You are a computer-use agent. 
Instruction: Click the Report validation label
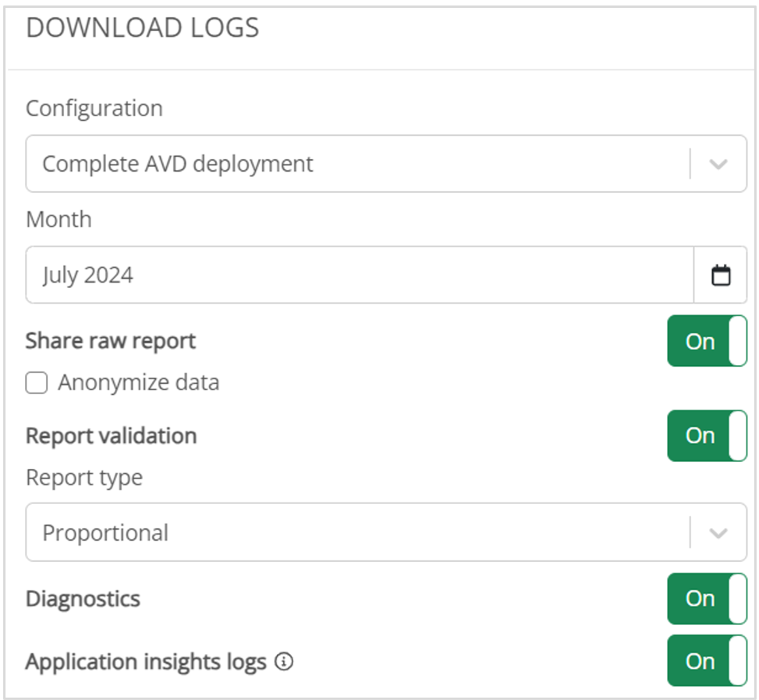111,435
